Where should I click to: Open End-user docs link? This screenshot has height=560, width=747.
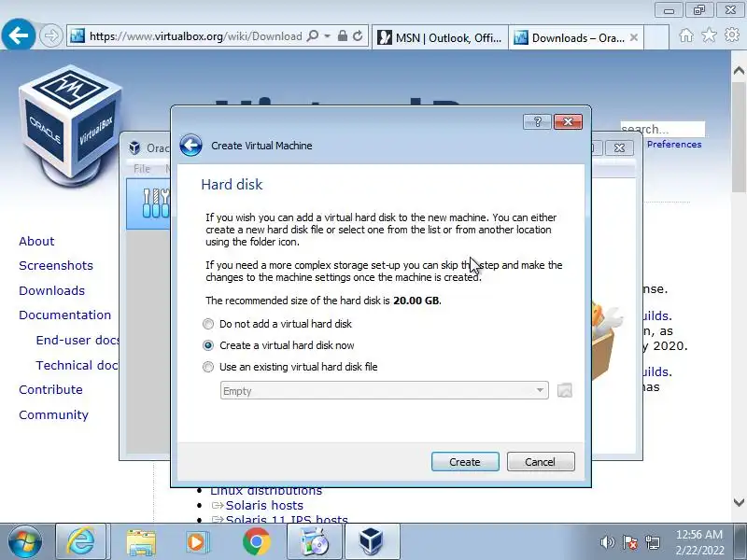tap(78, 340)
